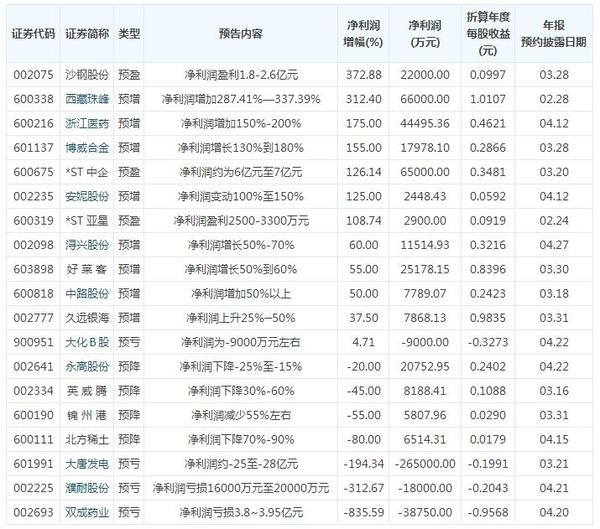
Task: Click the 净利润(万元) column header
Action: point(425,34)
